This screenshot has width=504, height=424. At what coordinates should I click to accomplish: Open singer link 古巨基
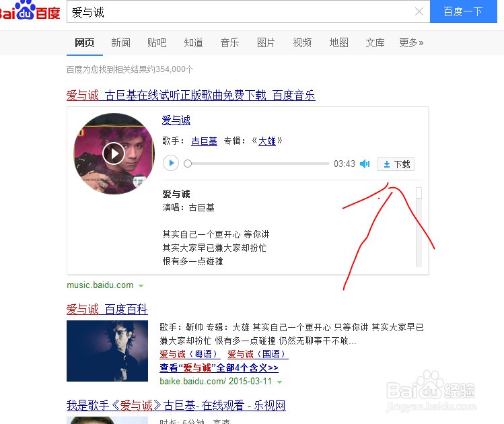(x=204, y=141)
